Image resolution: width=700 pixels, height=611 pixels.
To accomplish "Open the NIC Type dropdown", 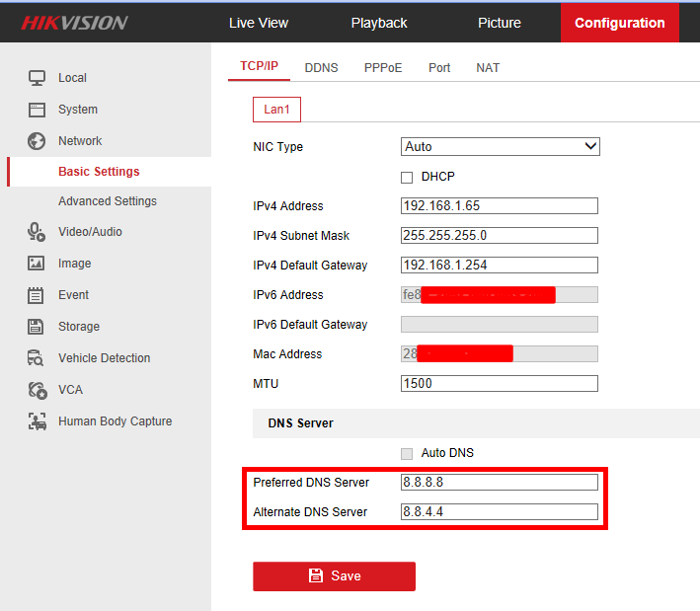I will point(500,146).
